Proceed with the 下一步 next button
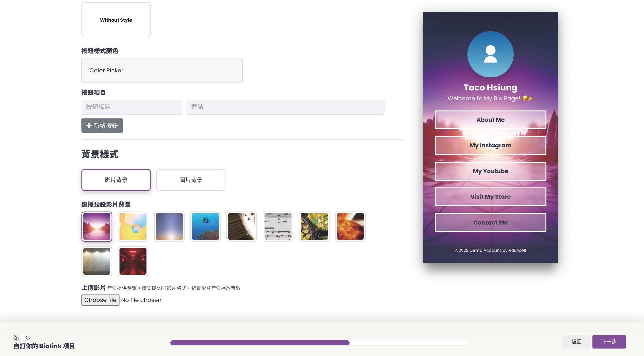Screen dimensions: 644x356 click(x=609, y=342)
